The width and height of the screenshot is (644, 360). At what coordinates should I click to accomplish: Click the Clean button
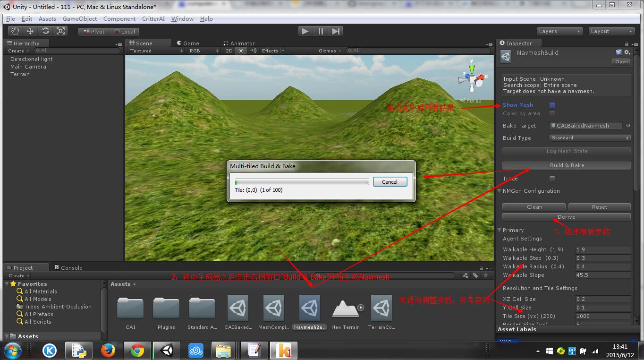click(534, 207)
